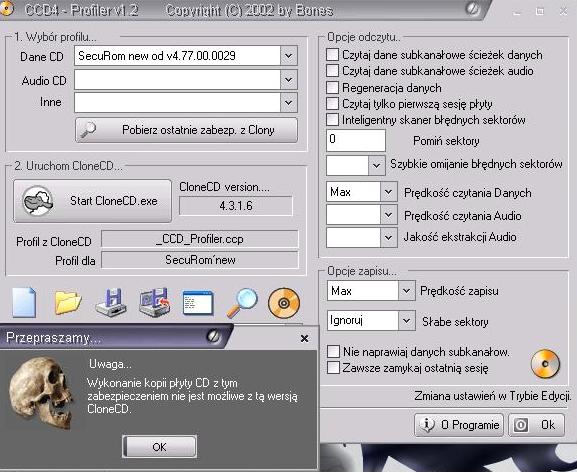Expand the Audio CD profile dropdown
This screenshot has height=473, width=577.
288,80
